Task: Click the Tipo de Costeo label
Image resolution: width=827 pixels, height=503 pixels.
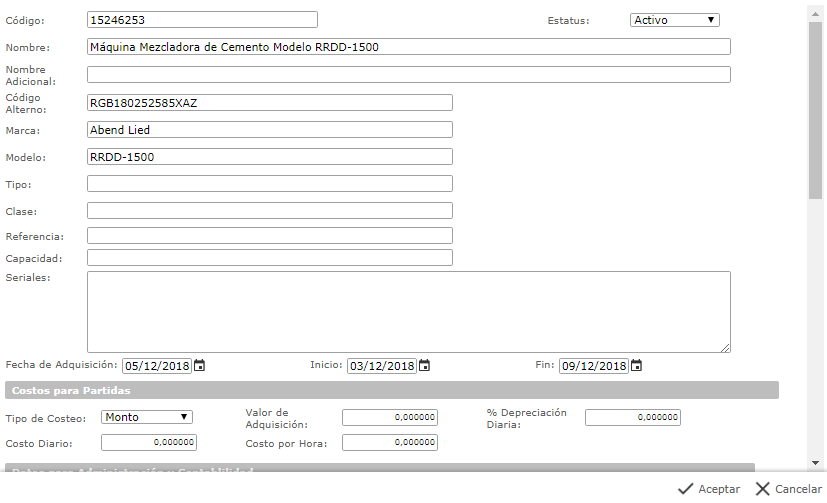Action: [45, 419]
